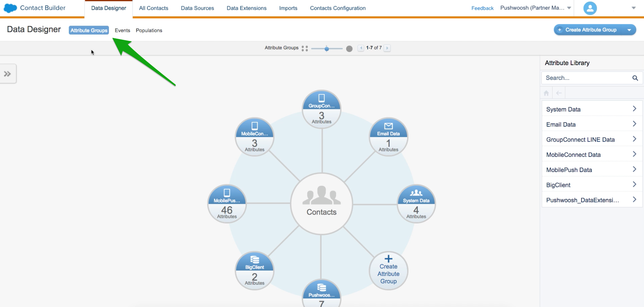Select the Attribute Groups view
This screenshot has width=644, height=307.
point(89,30)
